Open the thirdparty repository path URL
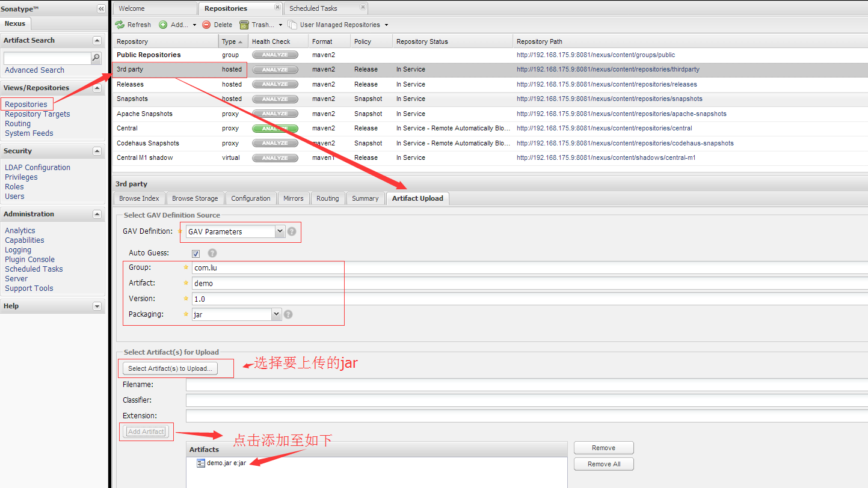Image resolution: width=868 pixels, height=488 pixels. pyautogui.click(x=608, y=70)
